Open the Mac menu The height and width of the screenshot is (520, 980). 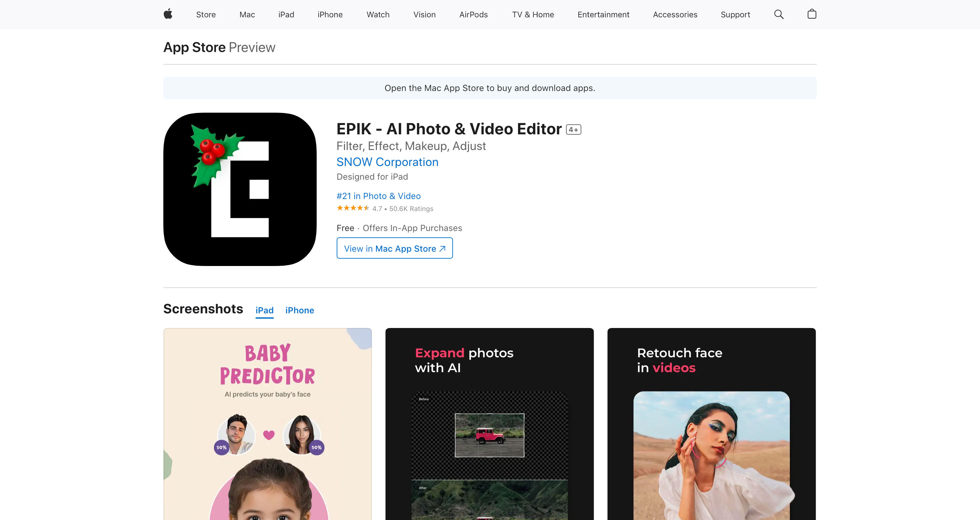click(247, 14)
